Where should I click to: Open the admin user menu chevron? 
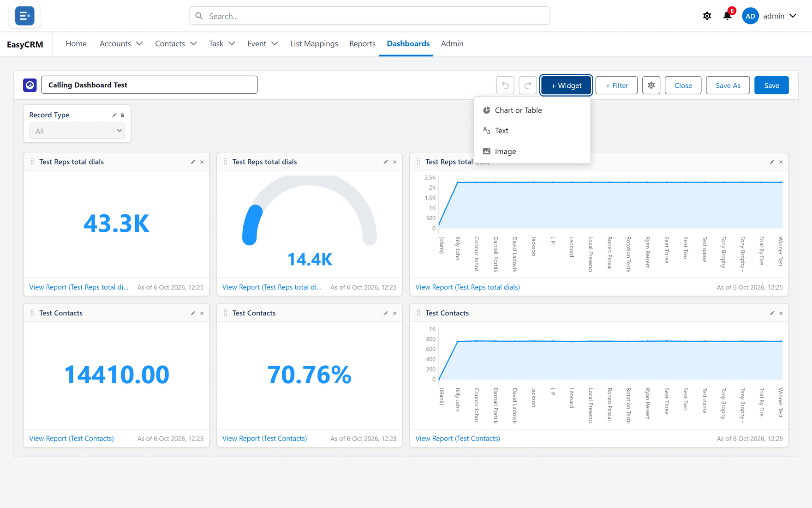[x=793, y=16]
